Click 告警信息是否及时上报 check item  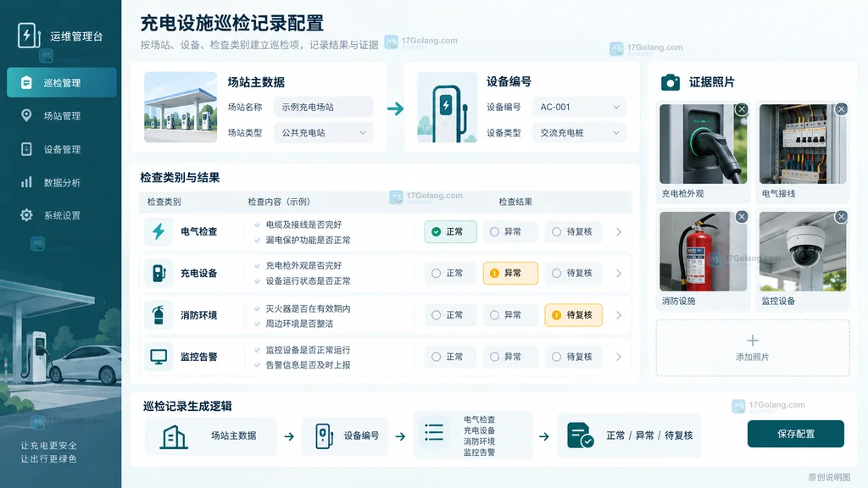(x=308, y=365)
